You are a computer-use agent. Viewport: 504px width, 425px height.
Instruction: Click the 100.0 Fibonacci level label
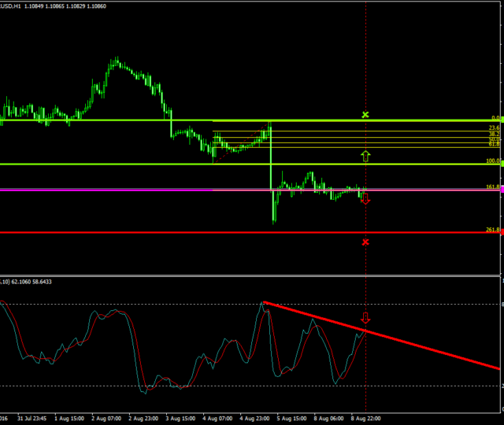[493, 161]
